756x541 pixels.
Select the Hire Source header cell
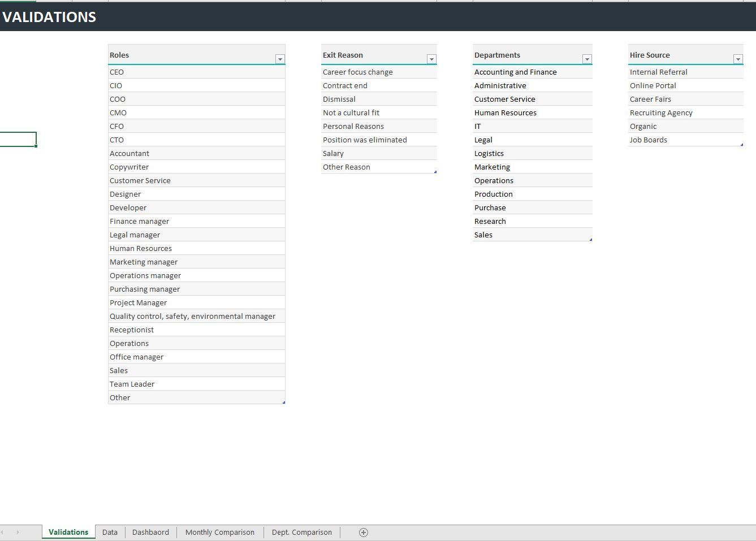pos(686,55)
